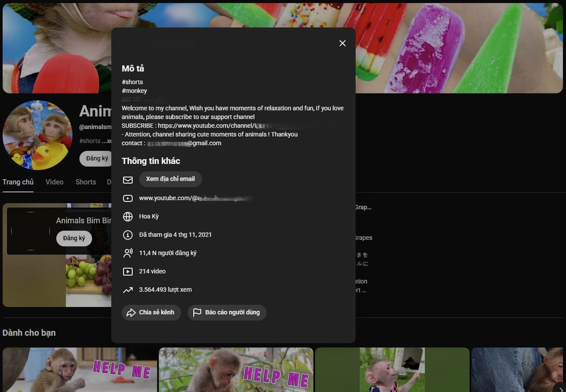Switch to the Shorts tab
Screen dimensions: 566x392
(x=86, y=182)
